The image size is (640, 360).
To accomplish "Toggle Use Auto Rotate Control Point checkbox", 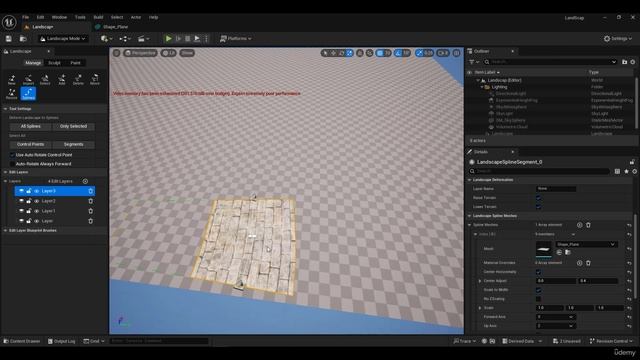I will (12, 155).
